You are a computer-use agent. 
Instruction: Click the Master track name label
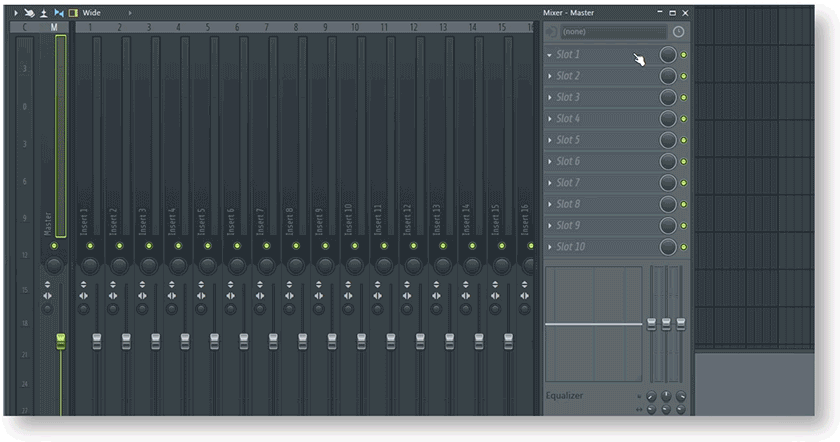coord(47,224)
